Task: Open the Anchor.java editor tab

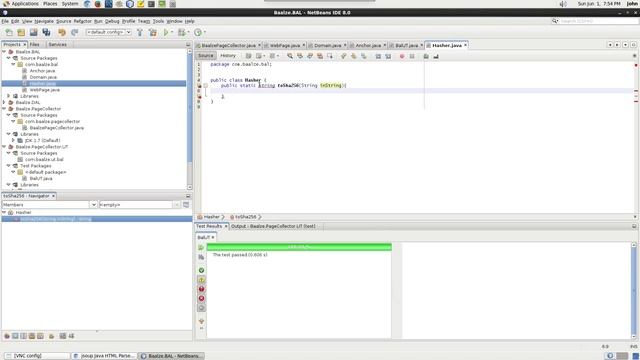Action: [368, 45]
